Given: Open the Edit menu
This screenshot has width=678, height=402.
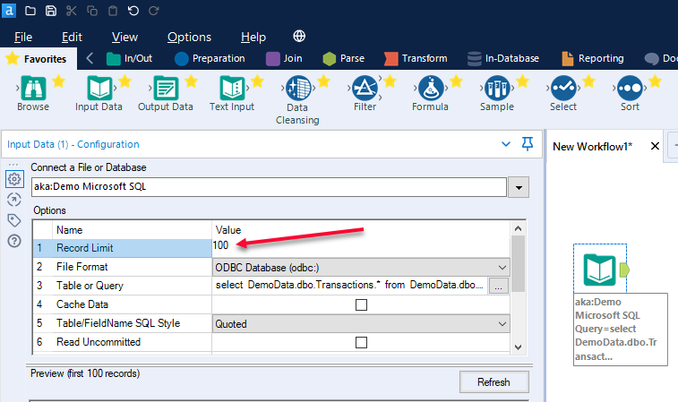Looking at the screenshot, I should [x=72, y=37].
